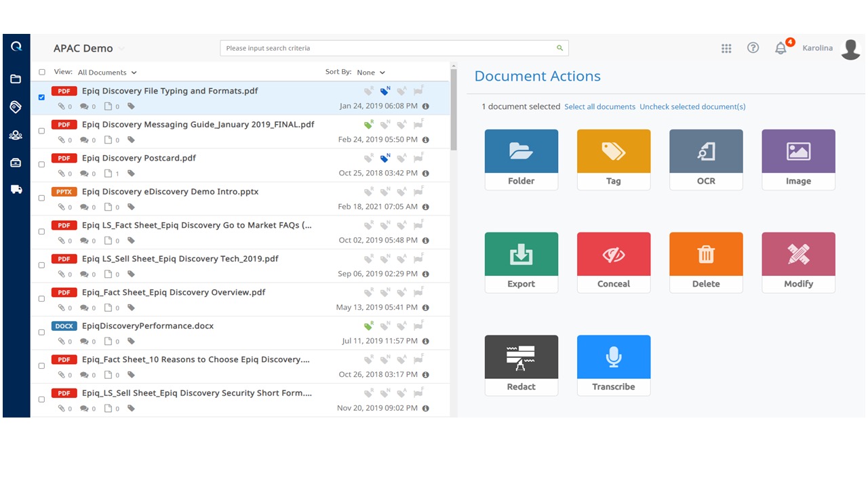Click comments icon on Epiq Discovery Postcard.pdf

pos(85,174)
